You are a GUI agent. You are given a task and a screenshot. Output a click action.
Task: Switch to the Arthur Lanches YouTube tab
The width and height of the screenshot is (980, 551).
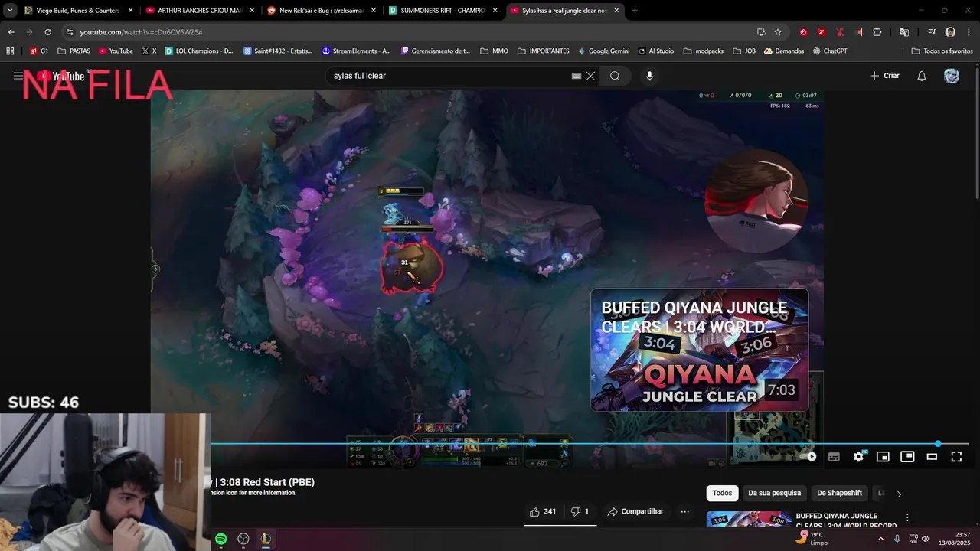tap(199, 11)
